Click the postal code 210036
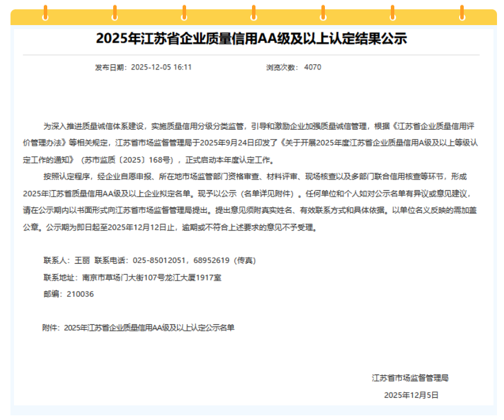The height and width of the screenshot is (420, 504). coord(81,294)
